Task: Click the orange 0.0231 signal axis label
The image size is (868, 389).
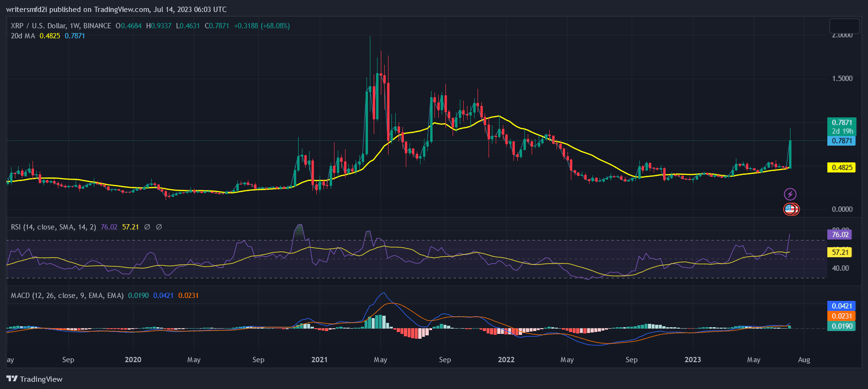Action: point(841,316)
